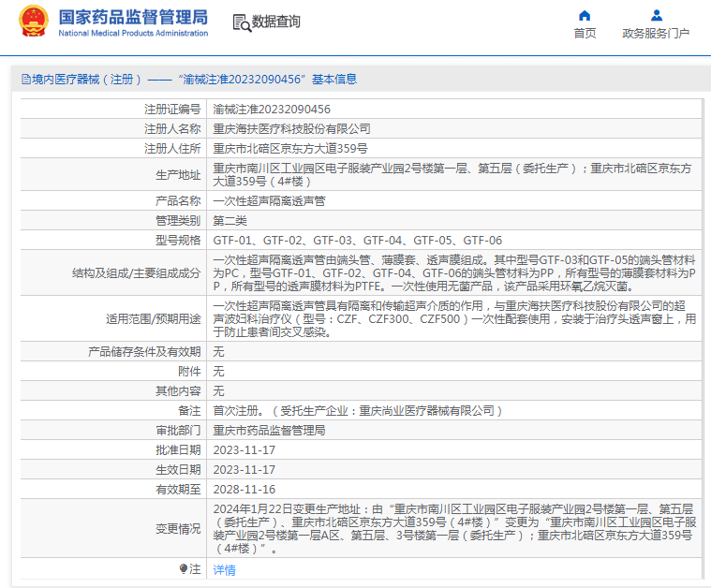Click the 附件 label
The height and width of the screenshot is (588, 711).
(x=189, y=372)
